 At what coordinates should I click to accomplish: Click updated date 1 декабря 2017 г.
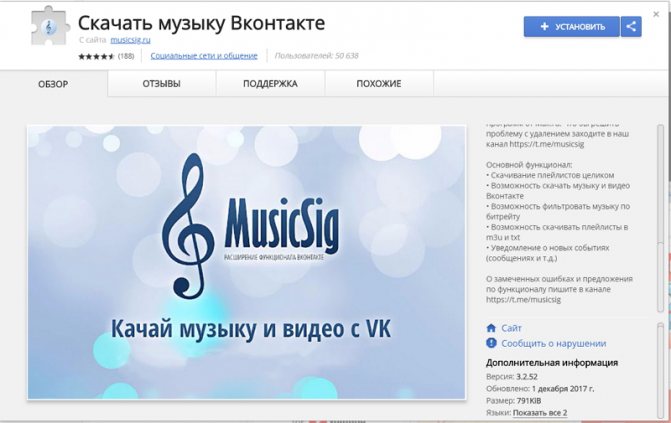[563, 389]
